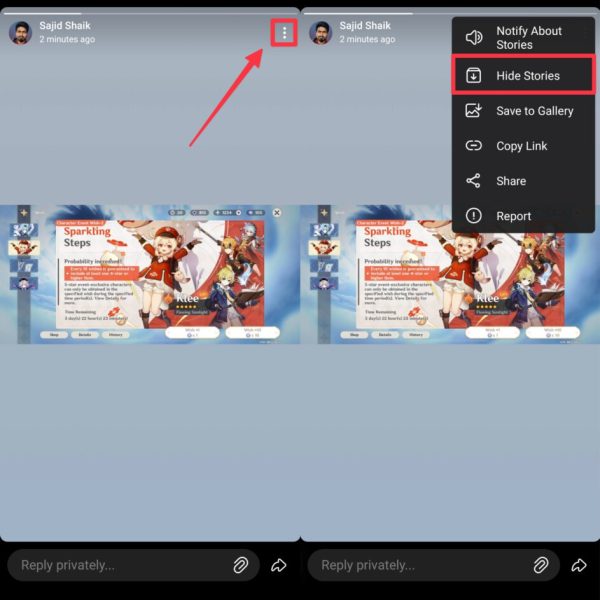Image resolution: width=600 pixels, height=600 pixels.
Task: Tap Sajid Shaik's avatar in the right screen
Action: (x=321, y=33)
